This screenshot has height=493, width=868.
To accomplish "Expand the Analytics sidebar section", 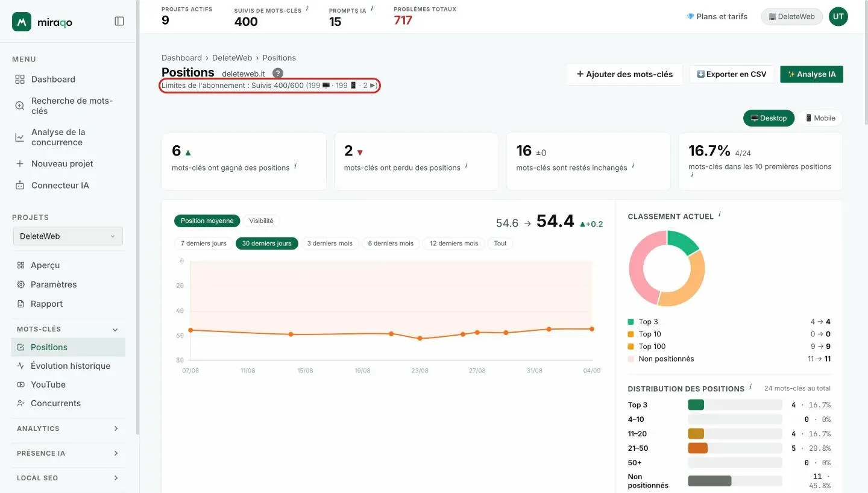I will [x=116, y=429].
